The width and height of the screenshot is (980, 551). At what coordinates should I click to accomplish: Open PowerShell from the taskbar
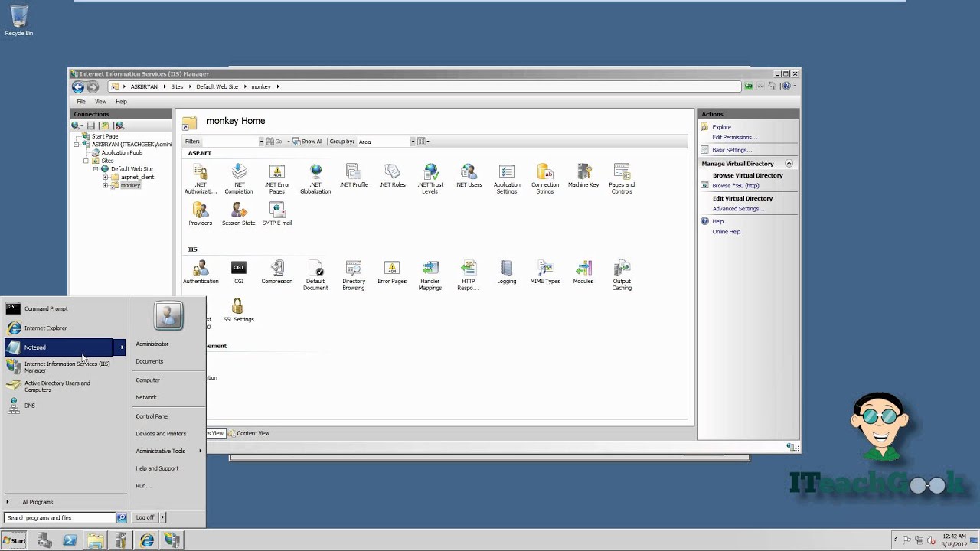tap(70, 540)
